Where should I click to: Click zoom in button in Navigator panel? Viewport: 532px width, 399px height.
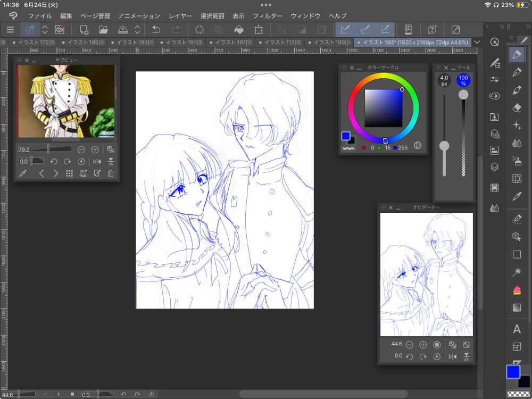click(423, 345)
